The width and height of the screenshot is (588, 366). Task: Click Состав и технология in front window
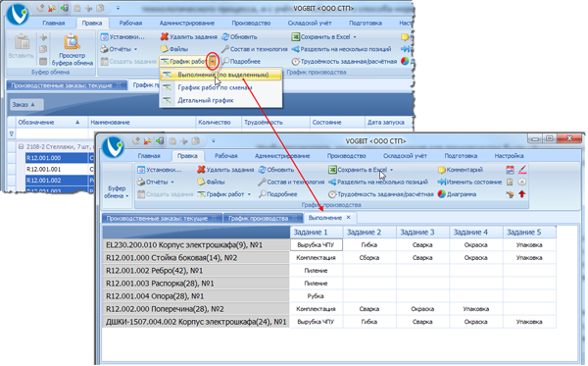coord(291,183)
